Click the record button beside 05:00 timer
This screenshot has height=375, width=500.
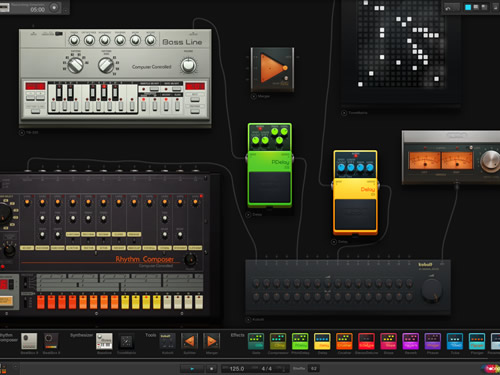[54, 7]
